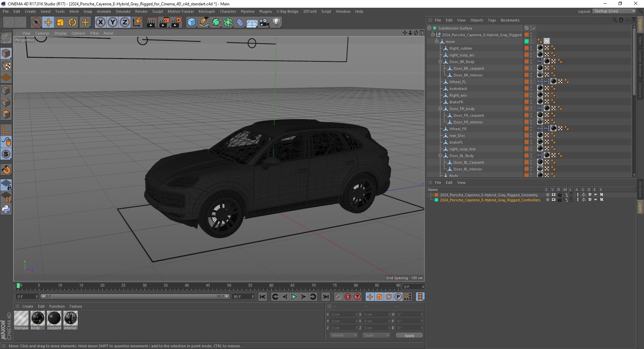Collapse the Door_FR_body tree node
Image resolution: width=644 pixels, height=349 pixels.
point(440,109)
